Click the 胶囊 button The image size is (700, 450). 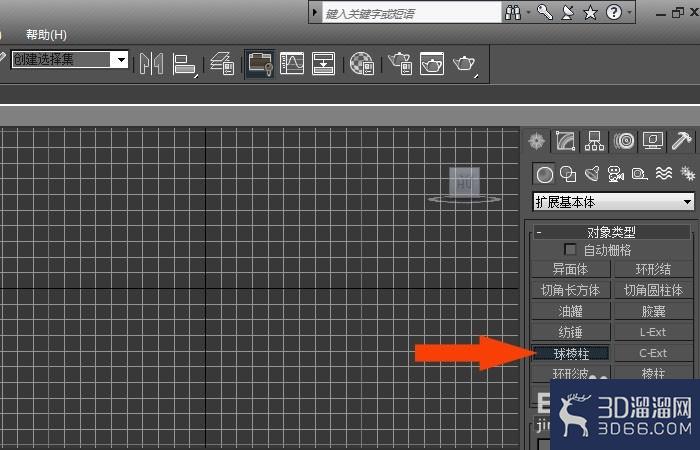tap(653, 311)
